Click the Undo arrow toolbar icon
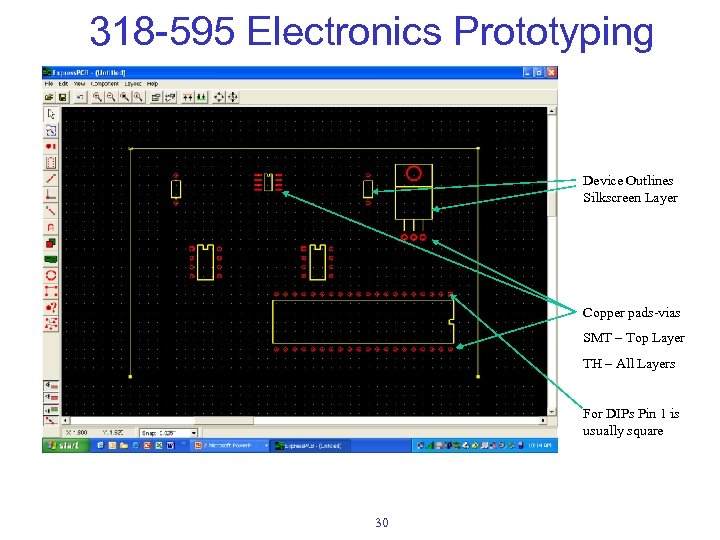 pyautogui.click(x=80, y=97)
